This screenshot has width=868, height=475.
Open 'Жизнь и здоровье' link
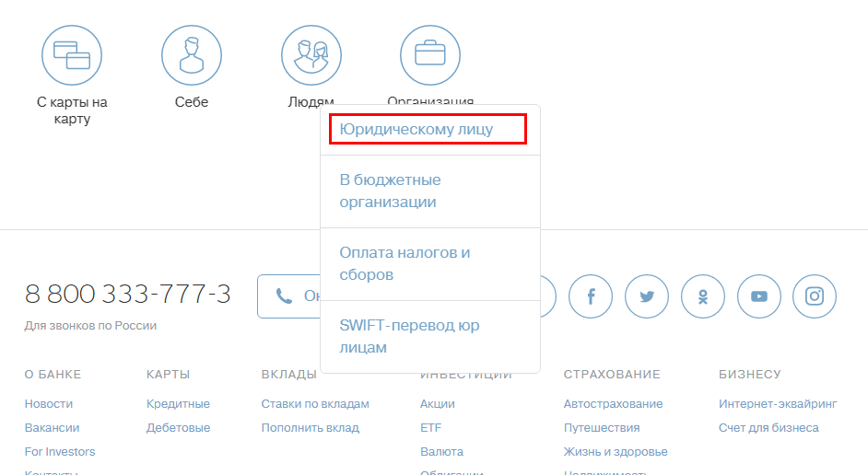(616, 452)
